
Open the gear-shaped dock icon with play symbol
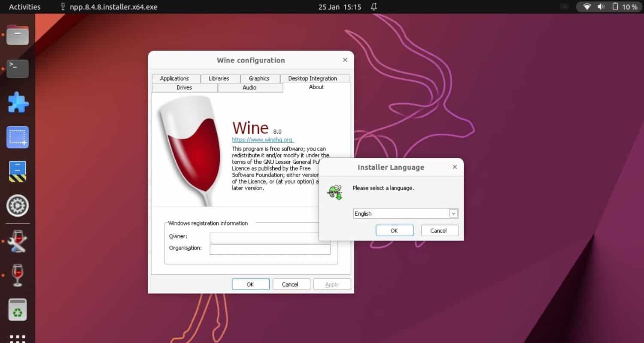point(18,206)
